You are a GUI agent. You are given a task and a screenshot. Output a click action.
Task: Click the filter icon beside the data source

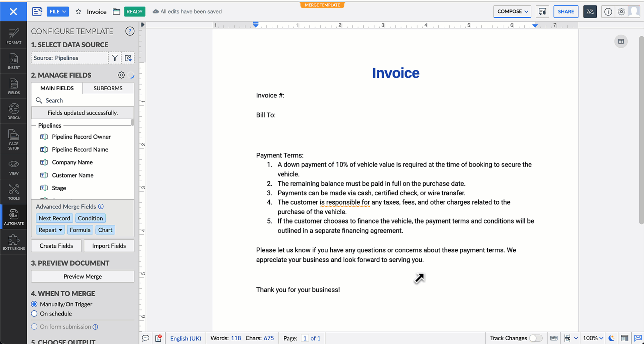click(115, 58)
